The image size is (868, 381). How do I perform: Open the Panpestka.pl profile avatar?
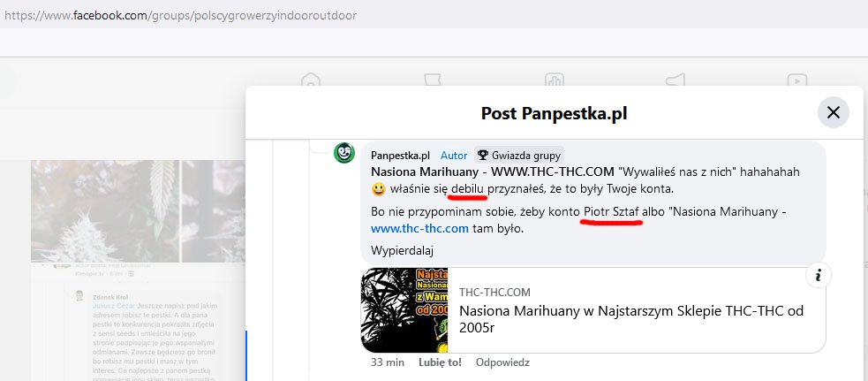pyautogui.click(x=343, y=153)
